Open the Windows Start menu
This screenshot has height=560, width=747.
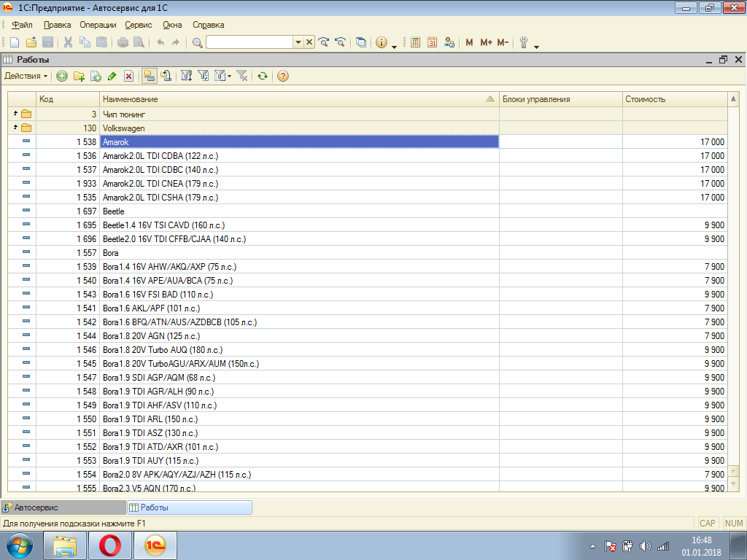[20, 545]
